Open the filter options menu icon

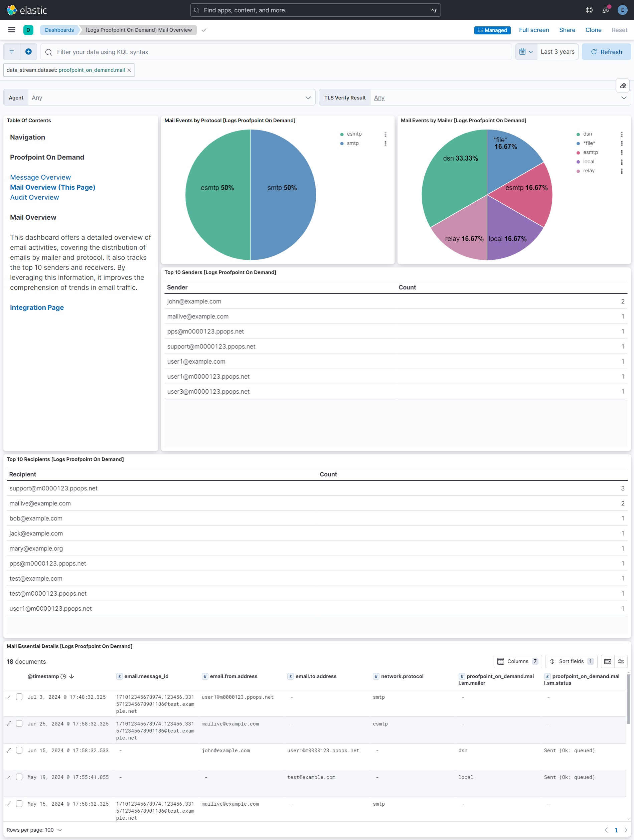pyautogui.click(x=12, y=52)
